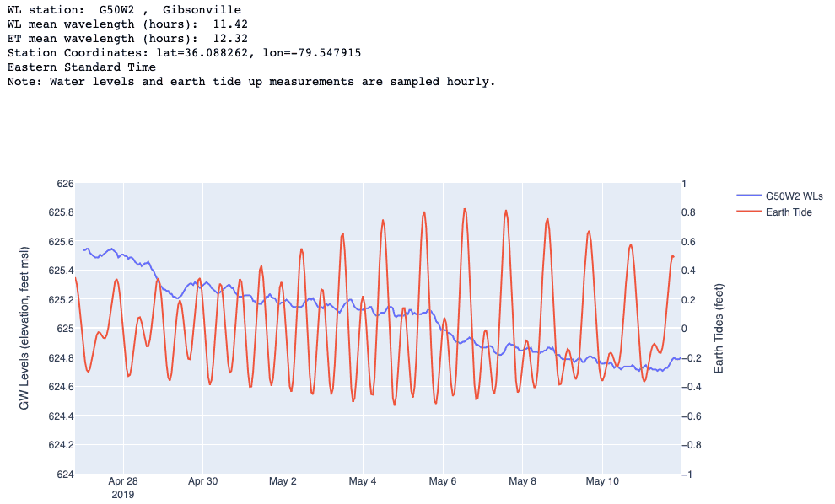
Task: Click the note about hourly sampling
Action: [250, 82]
